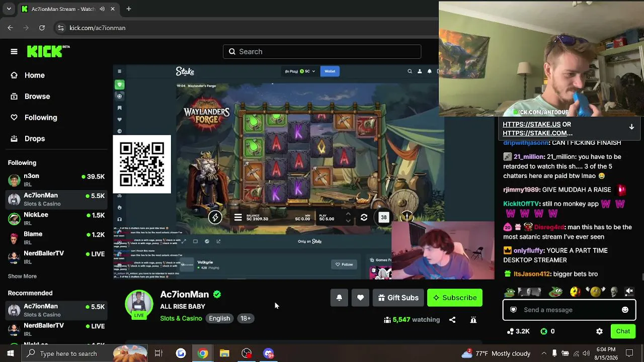Select Ac7ionMan under the Following list
The width and height of the screenshot is (644, 362).
pos(56,199)
